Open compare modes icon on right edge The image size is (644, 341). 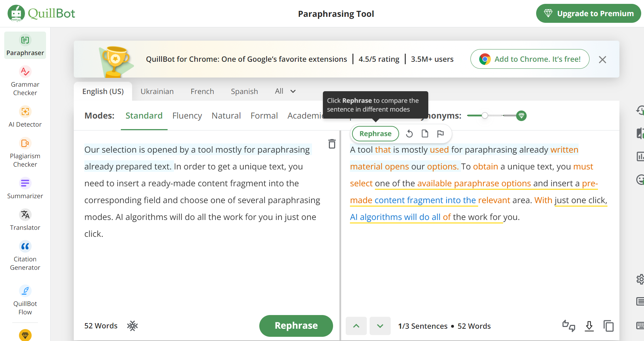point(640,133)
